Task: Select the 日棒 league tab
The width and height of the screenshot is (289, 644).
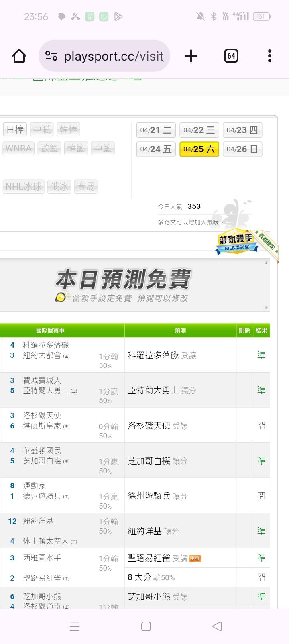Action: point(15,129)
